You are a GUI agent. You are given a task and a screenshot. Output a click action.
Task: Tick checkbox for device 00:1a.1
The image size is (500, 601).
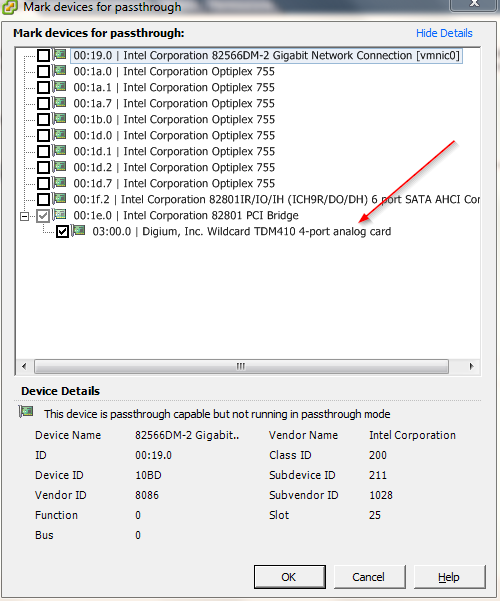(43, 88)
